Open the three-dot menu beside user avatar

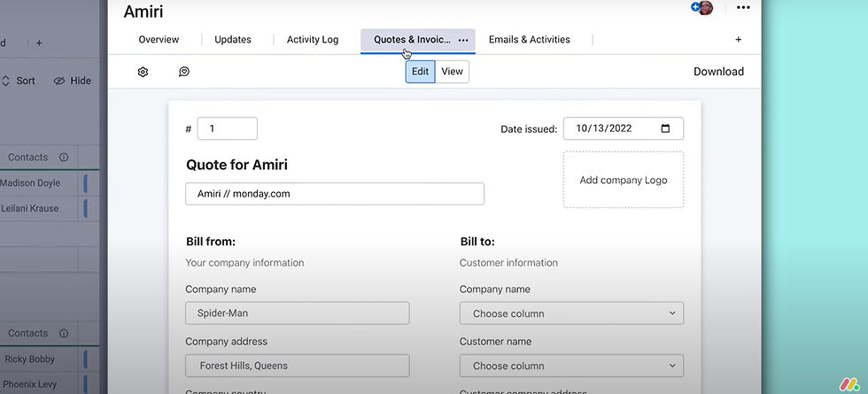[x=743, y=8]
